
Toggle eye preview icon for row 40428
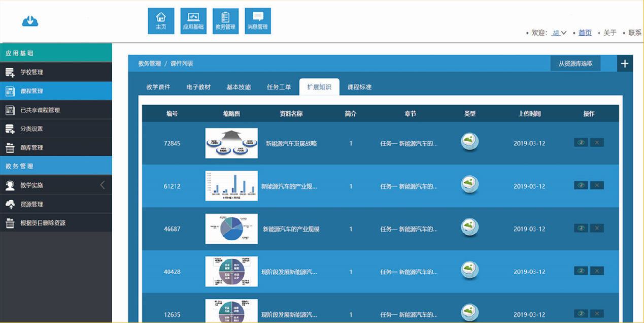[581, 271]
